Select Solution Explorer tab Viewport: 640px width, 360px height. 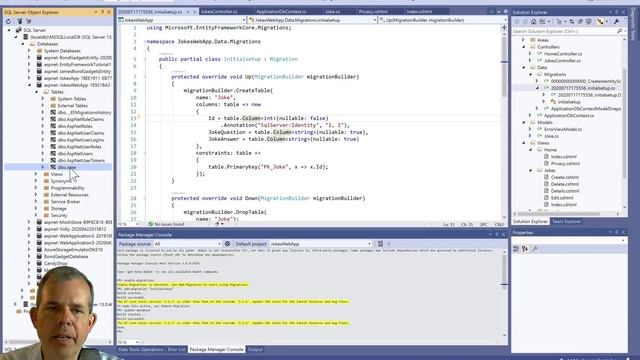click(530, 221)
